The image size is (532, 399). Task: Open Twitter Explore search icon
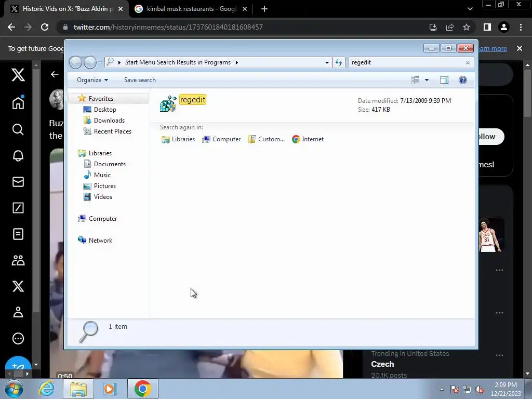18,129
